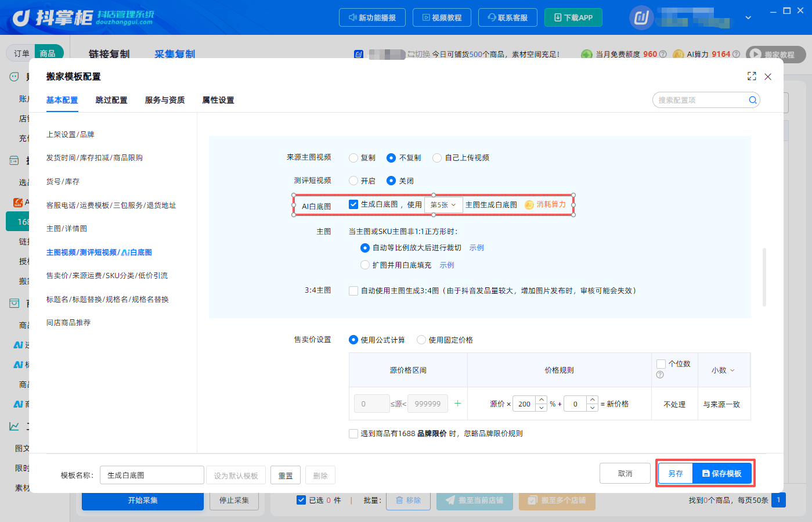Check the 1688 品牌限价 ignore-rule checkbox
This screenshot has height=522, width=812.
pyautogui.click(x=353, y=434)
